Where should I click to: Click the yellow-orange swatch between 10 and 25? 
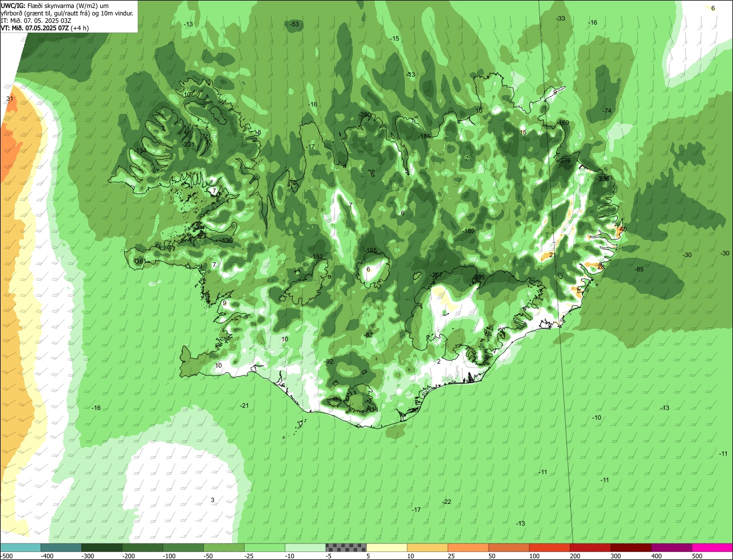click(427, 548)
